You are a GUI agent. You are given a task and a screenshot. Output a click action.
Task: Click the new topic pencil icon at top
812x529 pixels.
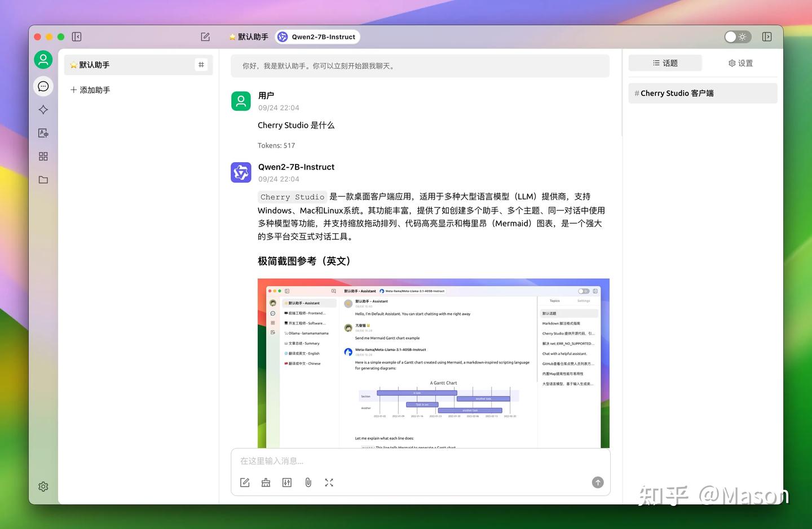pyautogui.click(x=205, y=37)
